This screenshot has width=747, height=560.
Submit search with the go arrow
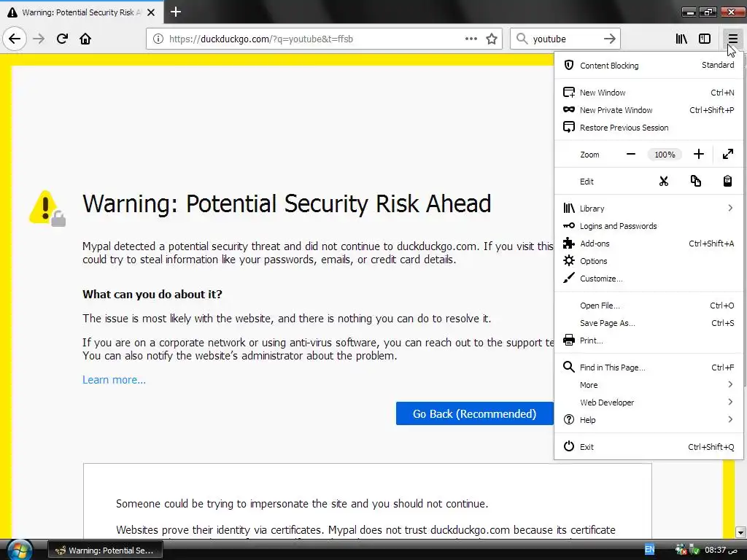coord(609,39)
